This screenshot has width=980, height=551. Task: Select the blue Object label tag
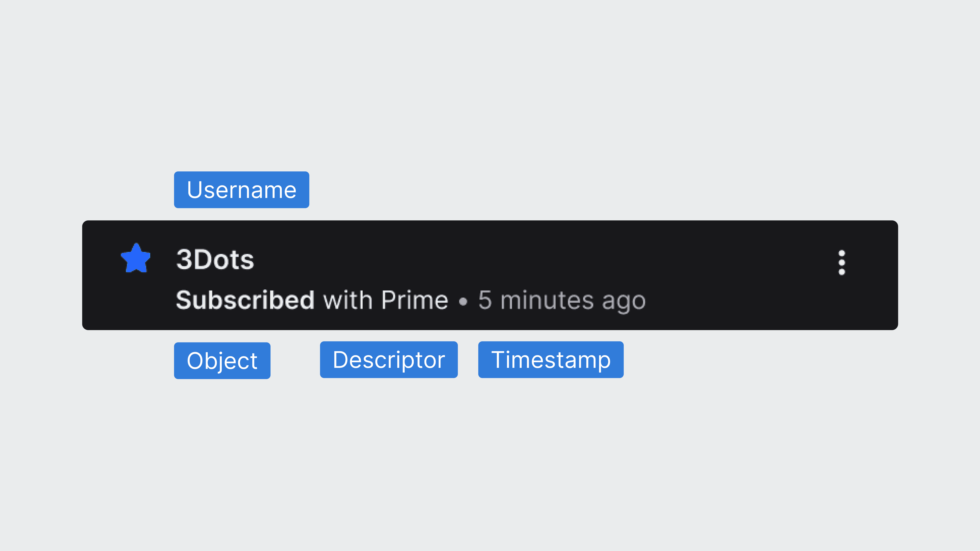coord(222,361)
